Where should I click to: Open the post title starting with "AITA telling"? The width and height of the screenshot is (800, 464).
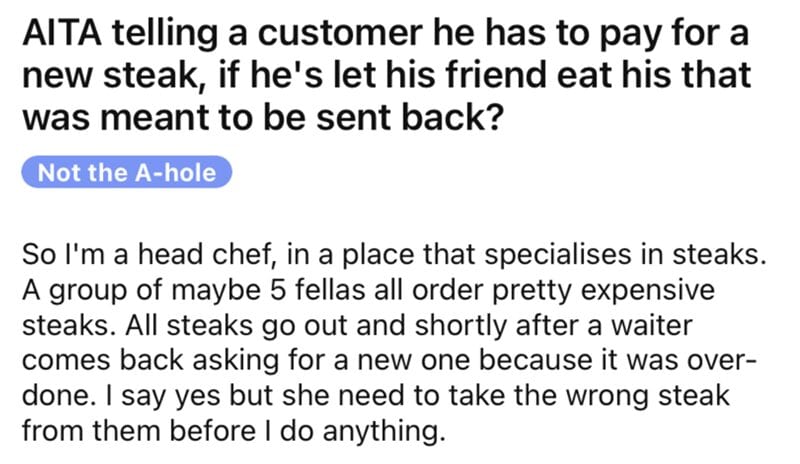tap(386, 75)
